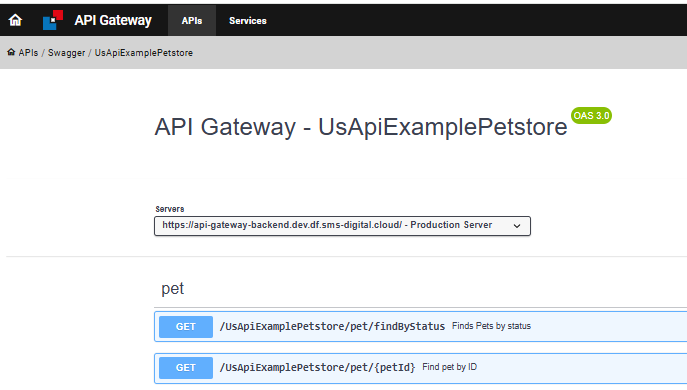This screenshot has height=390, width=687.
Task: Click GET button for findByStatus endpoint
Action: 186,326
